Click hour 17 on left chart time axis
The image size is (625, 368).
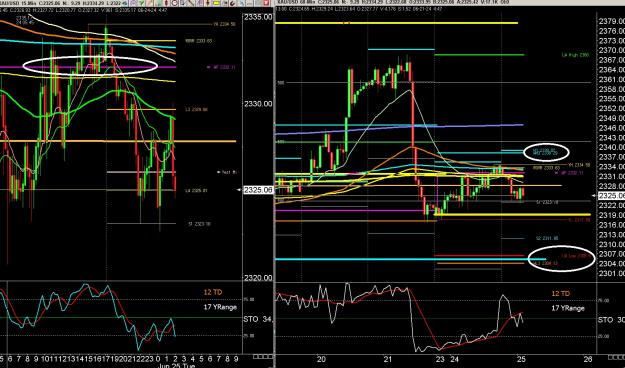tap(106, 358)
